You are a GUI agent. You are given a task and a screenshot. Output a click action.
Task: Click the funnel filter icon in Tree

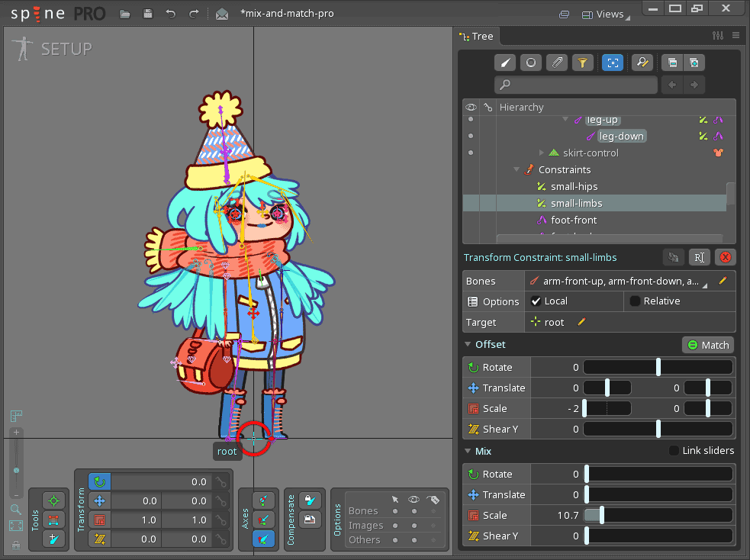582,63
